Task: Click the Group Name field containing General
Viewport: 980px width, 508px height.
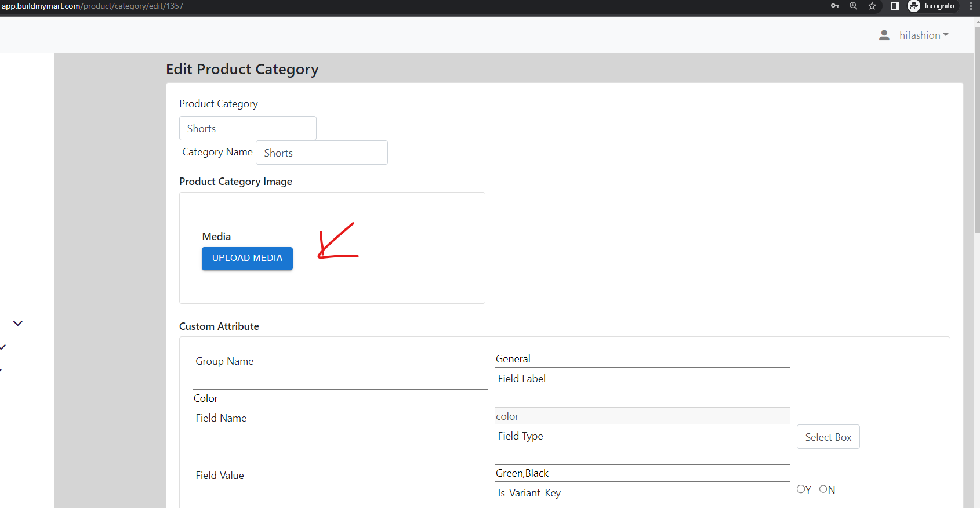Action: click(x=643, y=358)
